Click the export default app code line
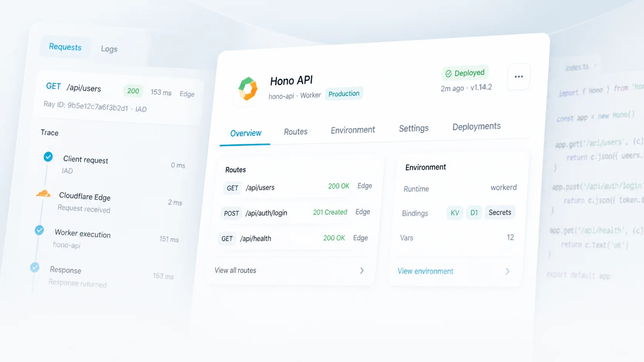This screenshot has height=362, width=644. [x=578, y=275]
